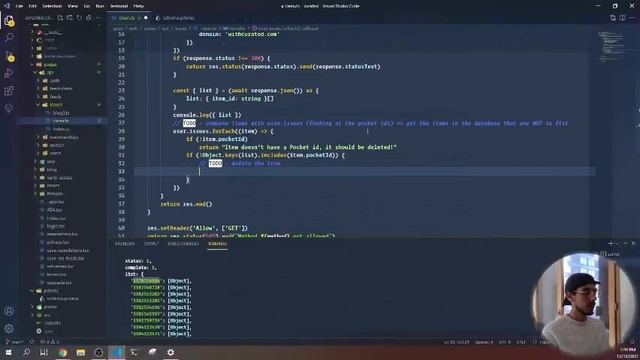Add a new terminal with the plus icon
The image size is (640, 360).
coord(611,243)
